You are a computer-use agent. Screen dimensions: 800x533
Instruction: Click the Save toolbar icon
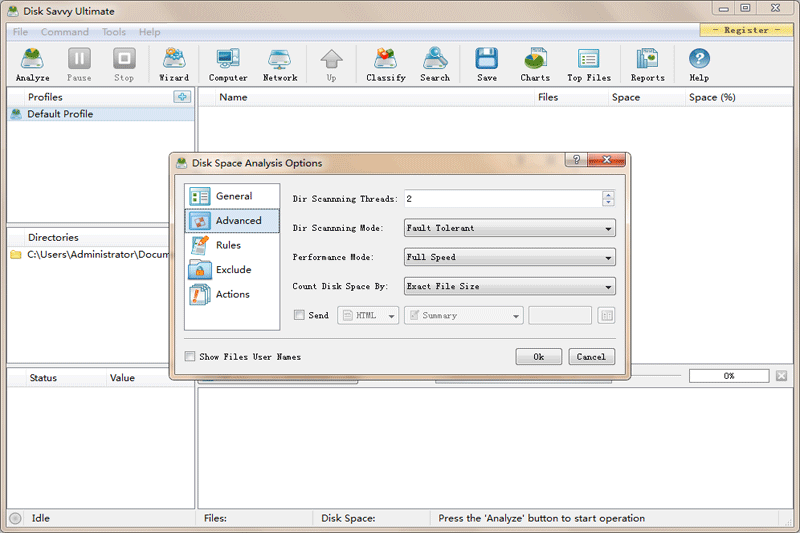click(x=487, y=64)
